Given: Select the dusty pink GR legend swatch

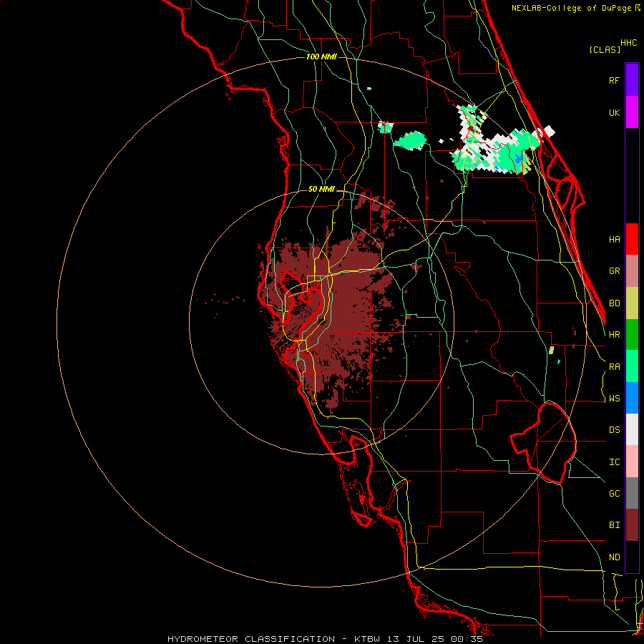Looking at the screenshot, I should click(632, 271).
